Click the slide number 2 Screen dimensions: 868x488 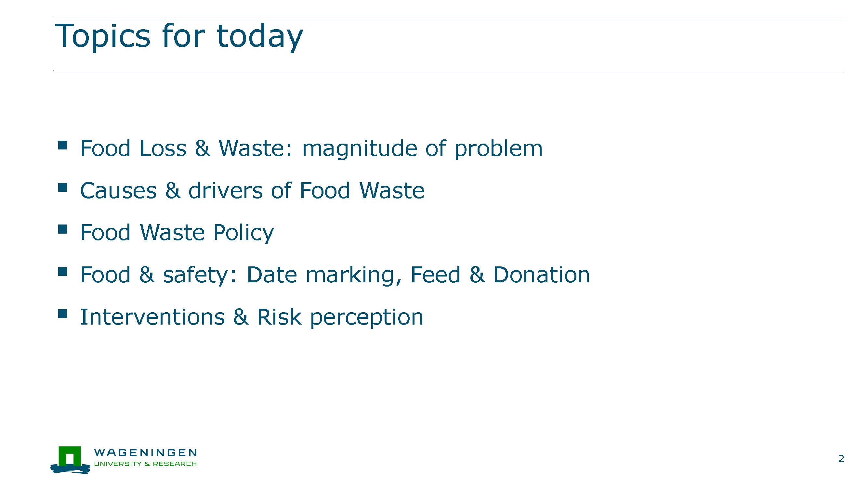coord(841,459)
